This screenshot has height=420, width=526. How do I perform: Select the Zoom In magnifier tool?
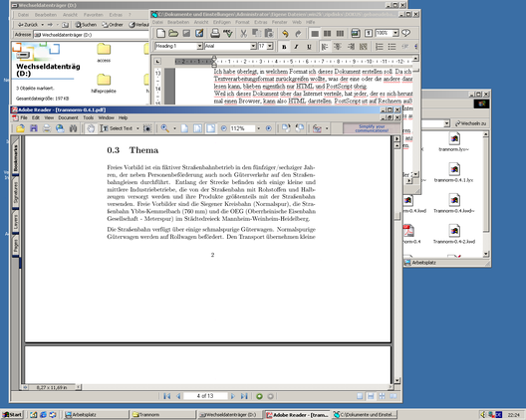(x=164, y=128)
